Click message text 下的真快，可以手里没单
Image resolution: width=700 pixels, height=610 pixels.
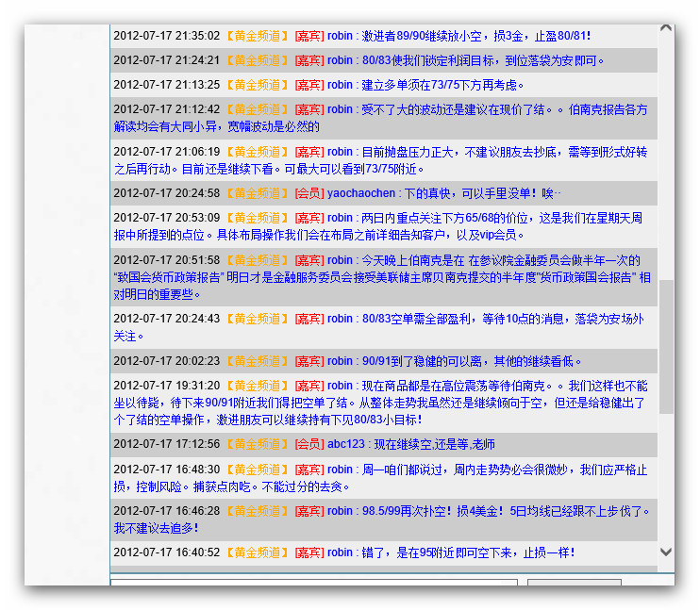[x=467, y=193]
